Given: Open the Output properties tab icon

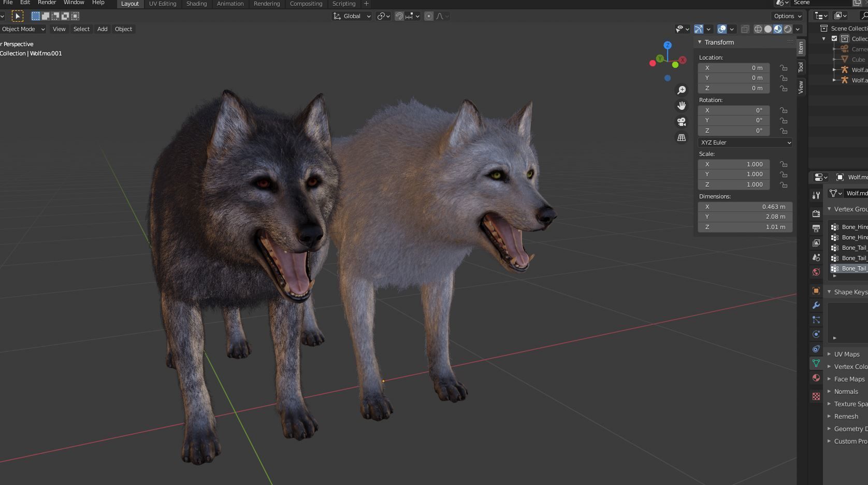Looking at the screenshot, I should click(x=816, y=228).
